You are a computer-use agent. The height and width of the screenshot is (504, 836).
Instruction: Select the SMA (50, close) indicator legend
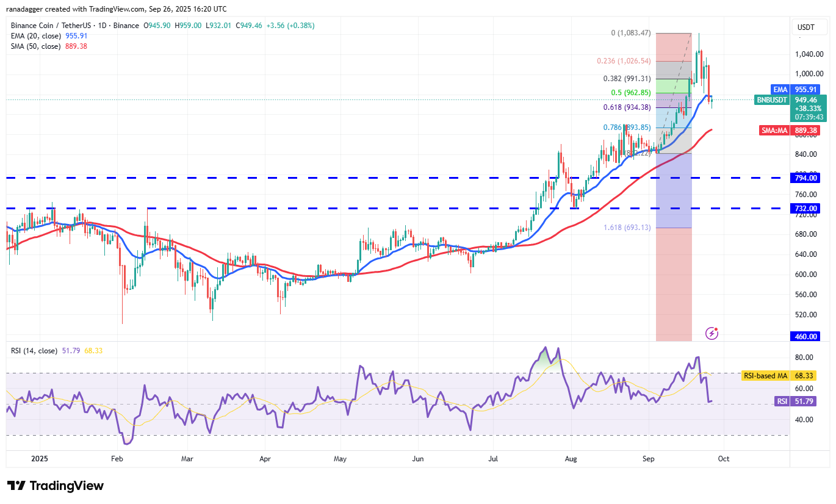[35, 46]
